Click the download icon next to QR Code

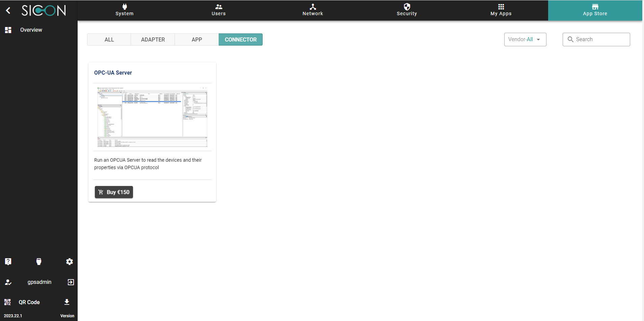pos(67,302)
